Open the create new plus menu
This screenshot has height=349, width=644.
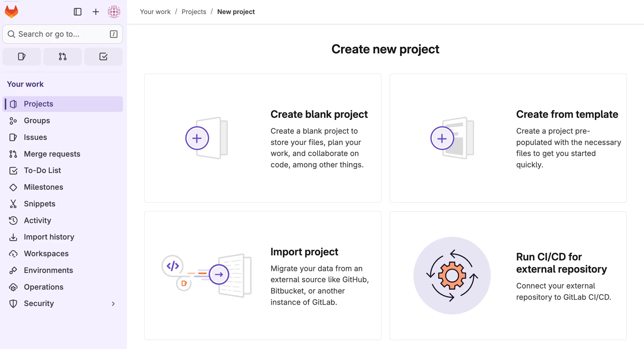pyautogui.click(x=96, y=12)
